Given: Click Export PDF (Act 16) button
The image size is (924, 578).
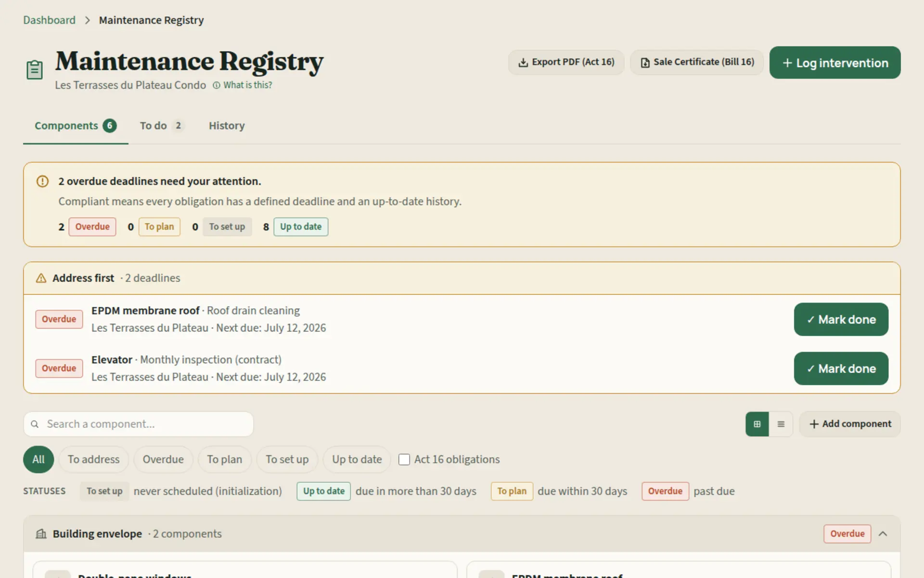Looking at the screenshot, I should click(566, 62).
